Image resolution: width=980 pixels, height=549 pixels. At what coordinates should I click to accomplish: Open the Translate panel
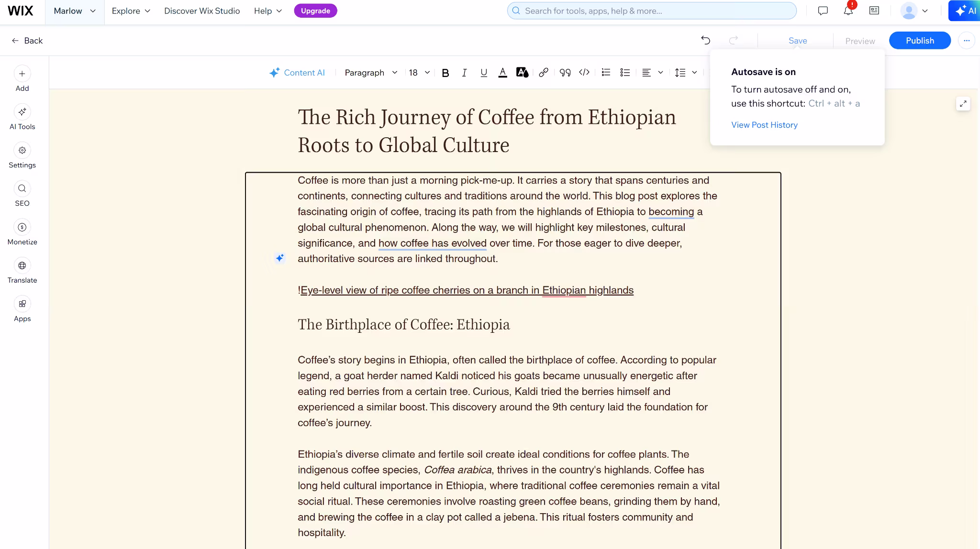click(x=22, y=271)
